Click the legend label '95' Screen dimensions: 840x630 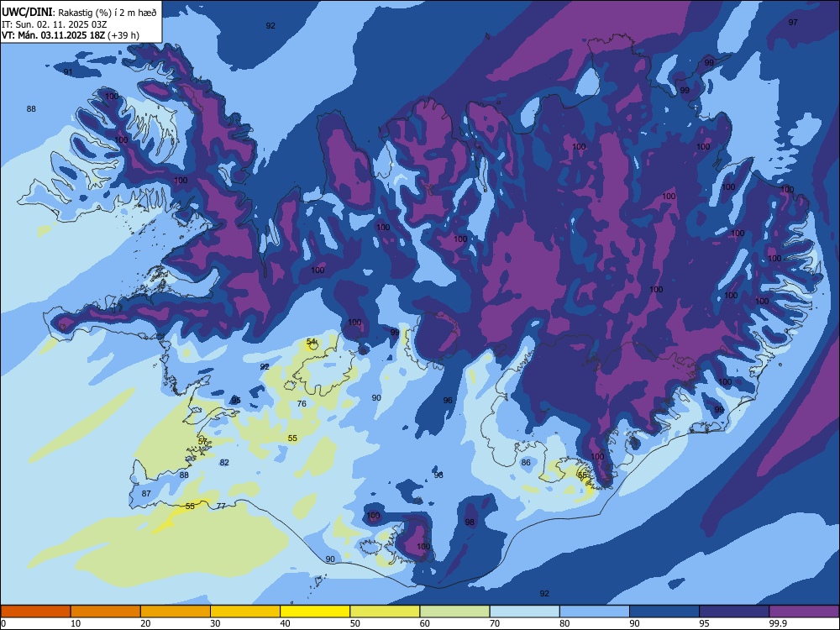pyautogui.click(x=704, y=623)
